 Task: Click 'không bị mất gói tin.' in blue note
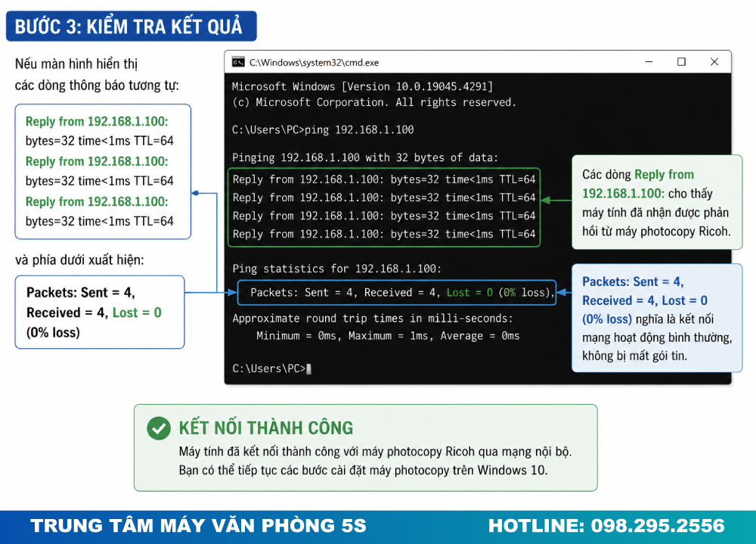(634, 356)
